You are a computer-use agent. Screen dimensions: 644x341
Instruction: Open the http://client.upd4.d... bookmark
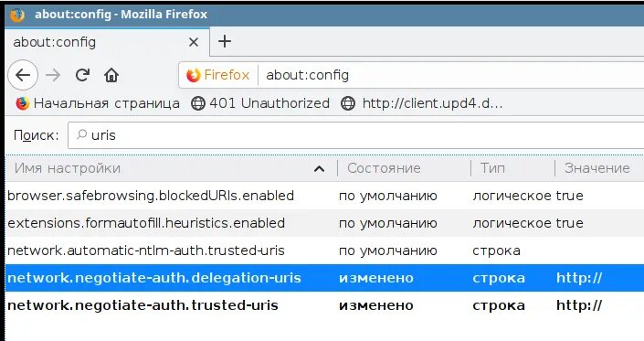coord(422,103)
